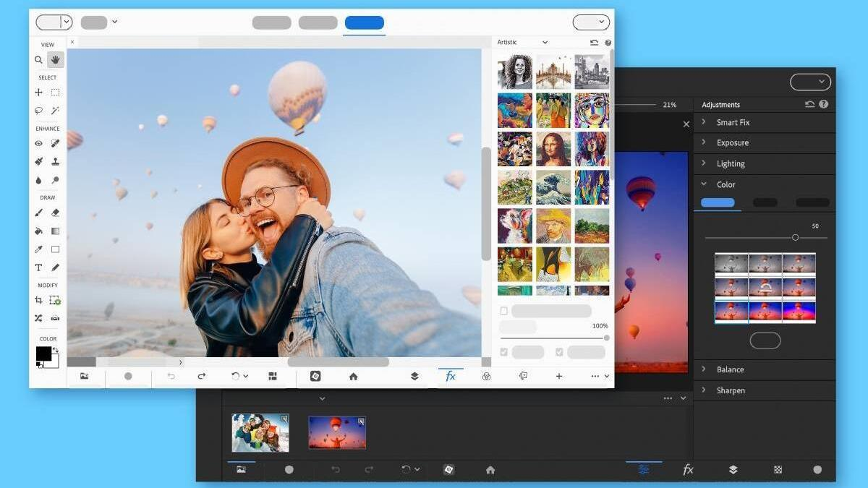Toggle the left checked box under opacity slider

pyautogui.click(x=504, y=352)
